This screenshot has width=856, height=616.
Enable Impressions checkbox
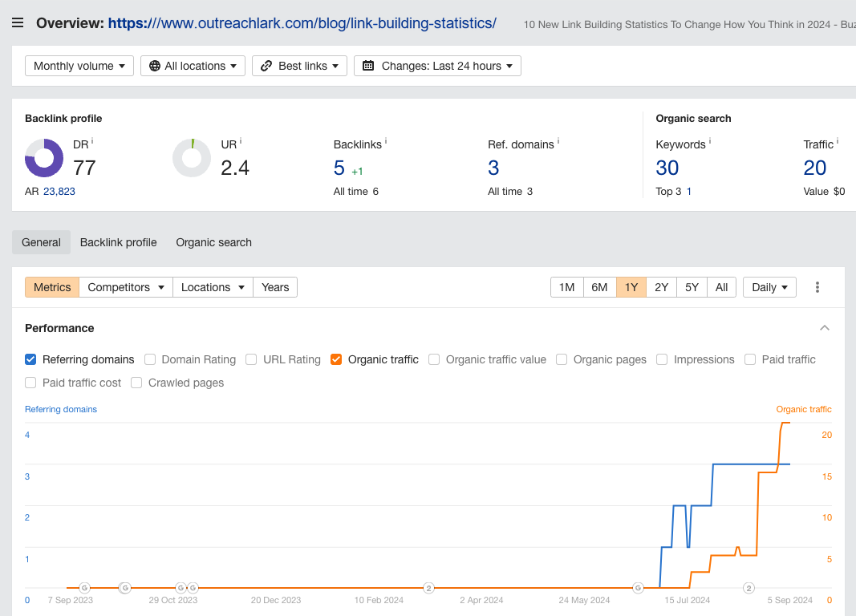pyautogui.click(x=662, y=359)
